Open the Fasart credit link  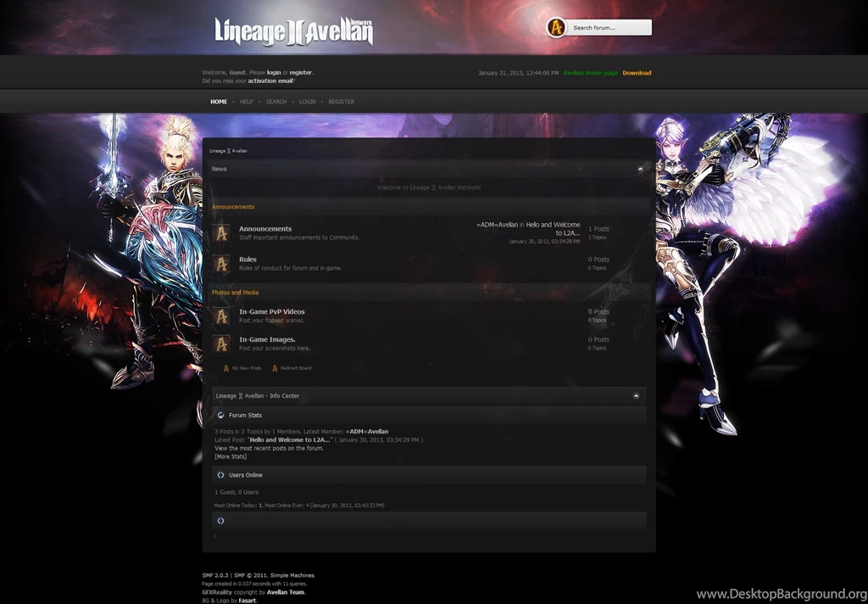pos(247,601)
